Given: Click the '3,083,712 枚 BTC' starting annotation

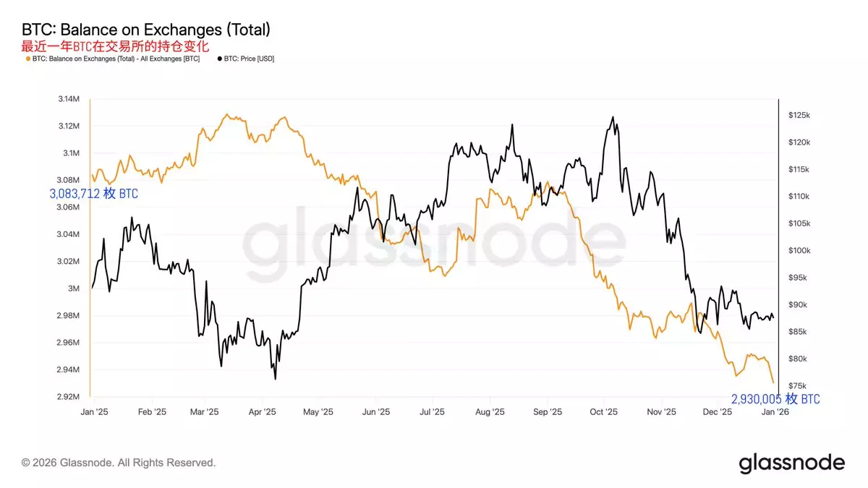Looking at the screenshot, I should pos(94,194).
